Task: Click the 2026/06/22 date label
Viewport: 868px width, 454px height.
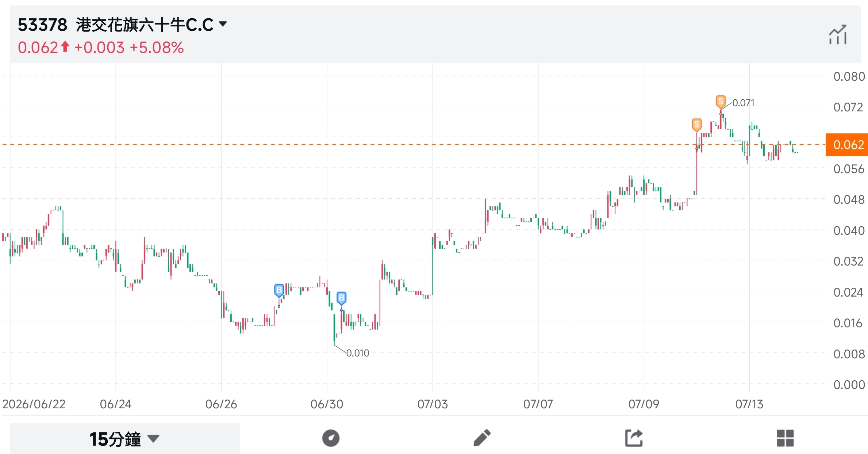Action: pos(34,404)
